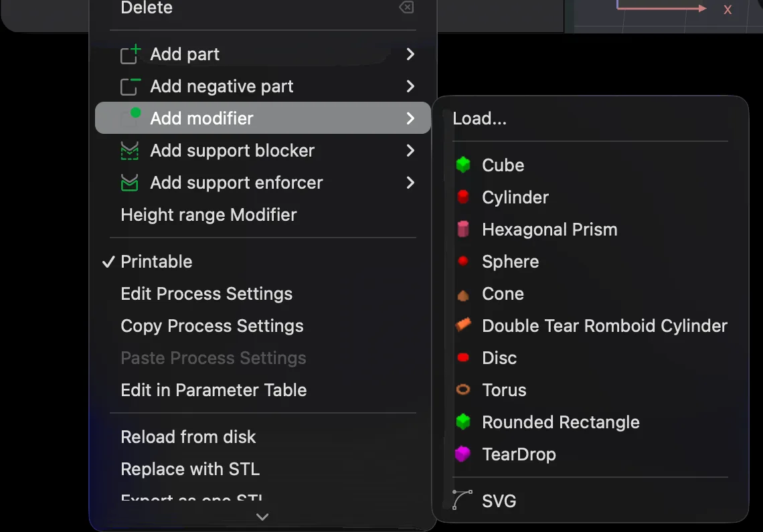Click the orange Double Tear Romboid Cylinder icon
The image size is (763, 532).
[x=463, y=324]
